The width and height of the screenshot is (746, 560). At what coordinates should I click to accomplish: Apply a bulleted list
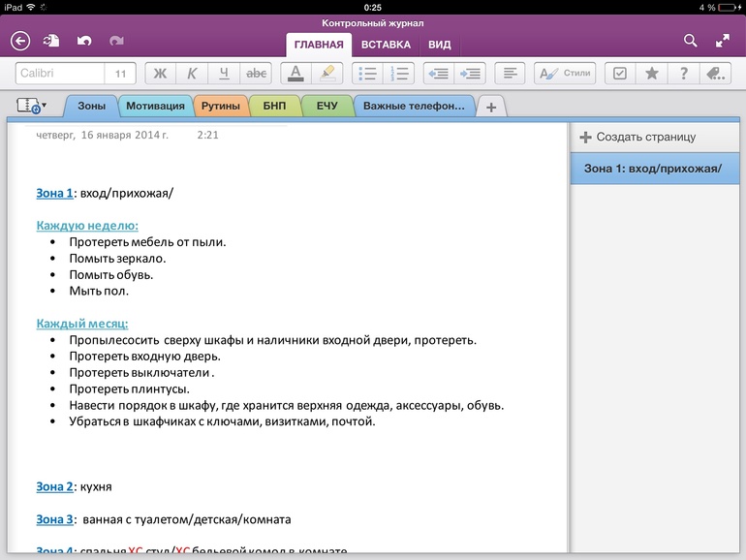pos(367,74)
